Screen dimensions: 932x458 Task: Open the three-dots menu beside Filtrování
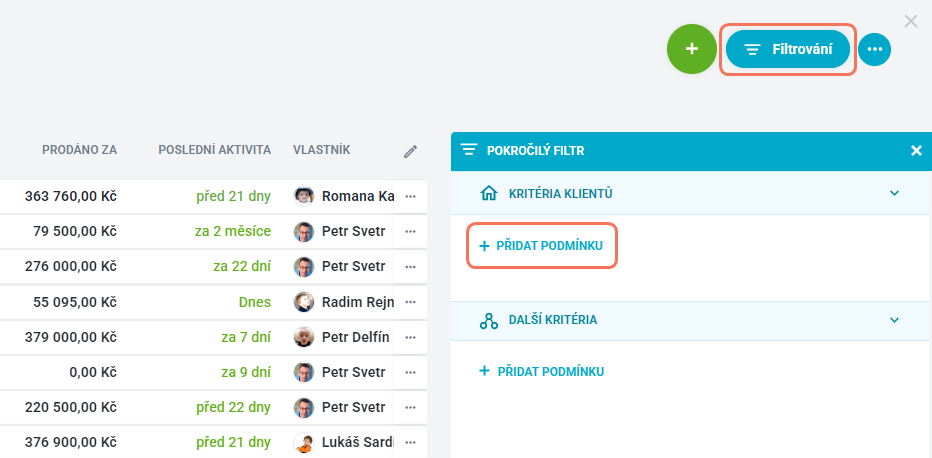point(874,49)
